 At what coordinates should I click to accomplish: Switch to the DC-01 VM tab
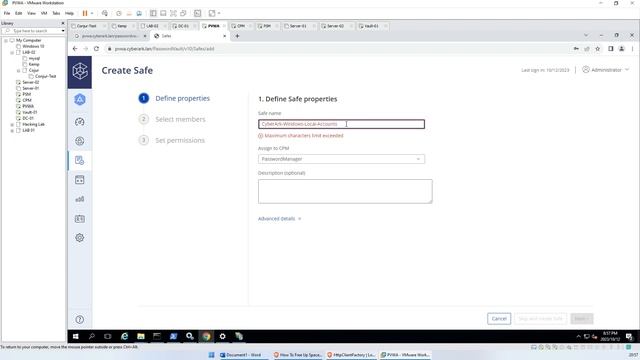coord(183,26)
